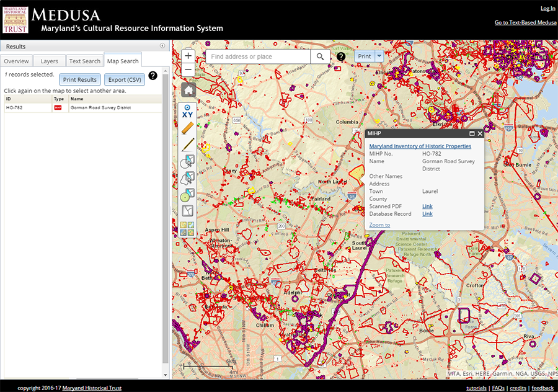Open the Print options dropdown arrow
This screenshot has height=392, width=558.
(x=379, y=56)
